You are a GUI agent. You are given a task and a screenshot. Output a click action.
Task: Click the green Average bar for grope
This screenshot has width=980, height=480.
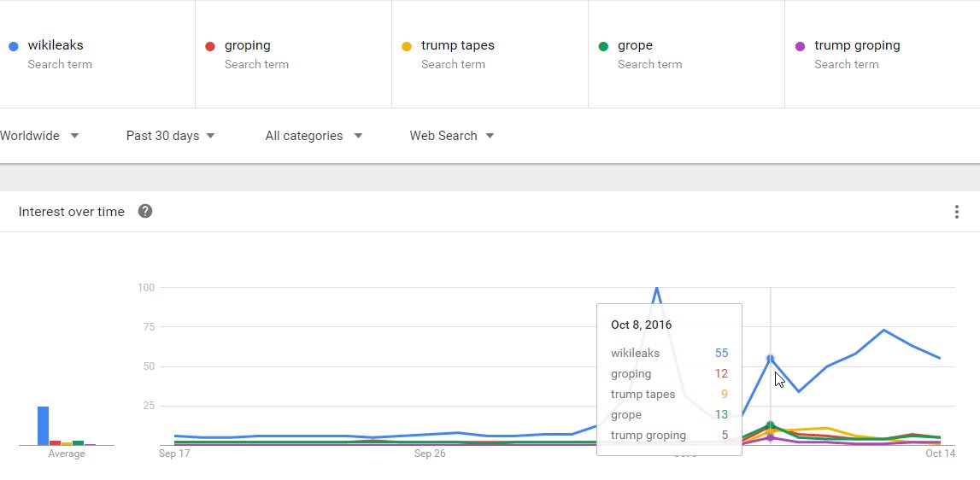click(x=78, y=442)
